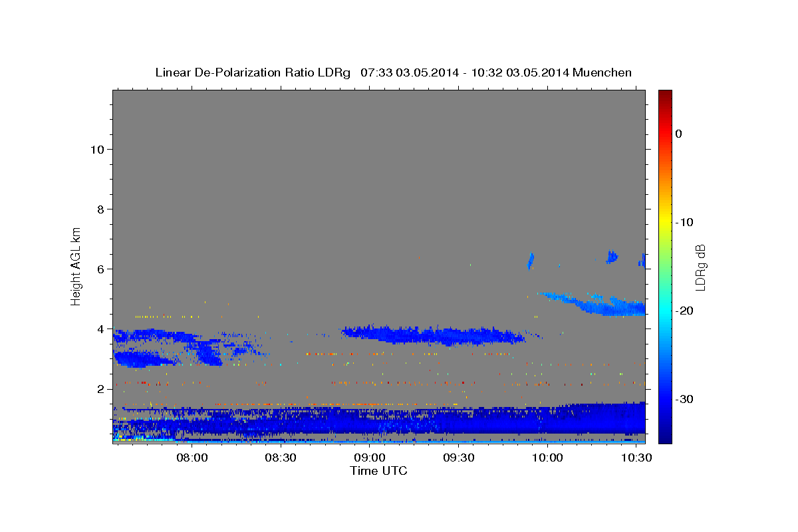Click the 'Time UTC' axis label
This screenshot has height=532, width=798.
[x=378, y=471]
